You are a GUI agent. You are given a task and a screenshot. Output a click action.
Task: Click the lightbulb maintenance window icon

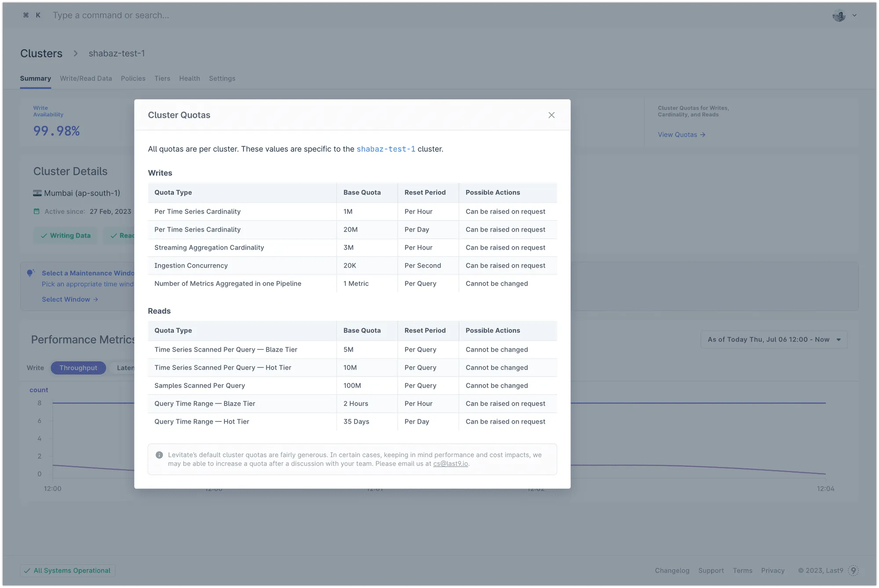(30, 273)
